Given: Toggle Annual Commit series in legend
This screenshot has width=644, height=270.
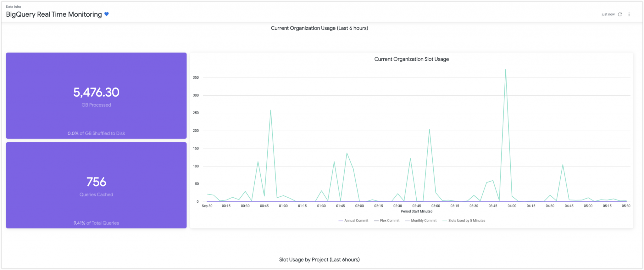Looking at the screenshot, I should (353, 221).
